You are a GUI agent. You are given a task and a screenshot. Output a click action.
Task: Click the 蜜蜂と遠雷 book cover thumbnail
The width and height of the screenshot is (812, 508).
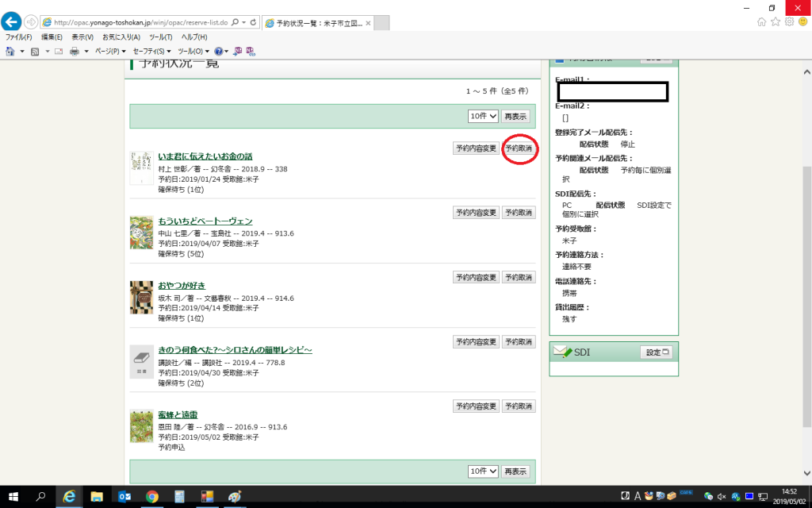141,426
